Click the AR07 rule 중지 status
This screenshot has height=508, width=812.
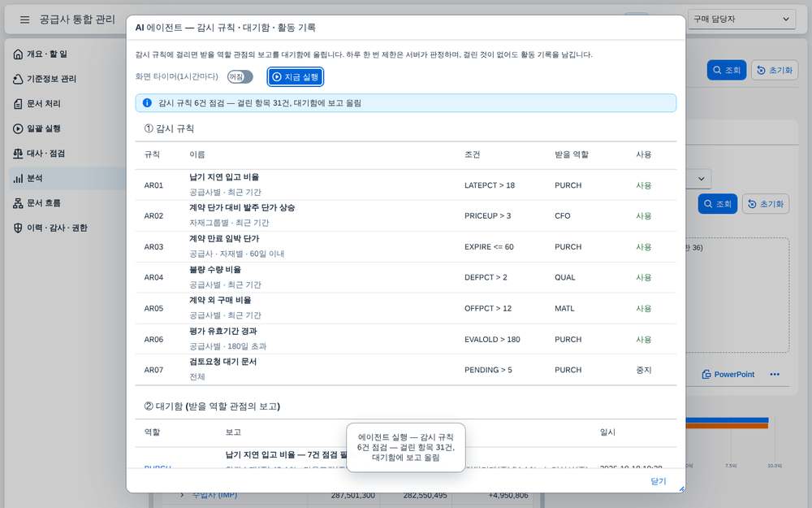click(644, 370)
